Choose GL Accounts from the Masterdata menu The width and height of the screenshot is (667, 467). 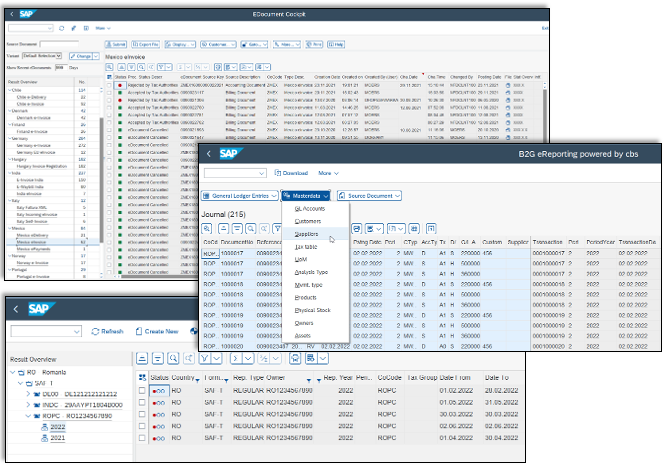[x=310, y=208]
